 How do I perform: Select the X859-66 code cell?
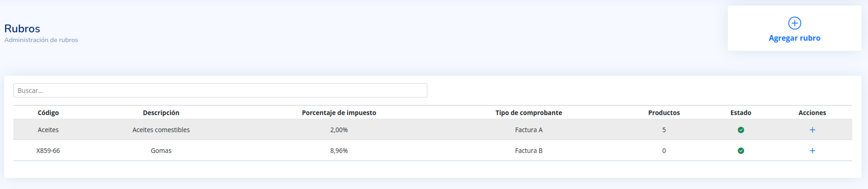48,151
